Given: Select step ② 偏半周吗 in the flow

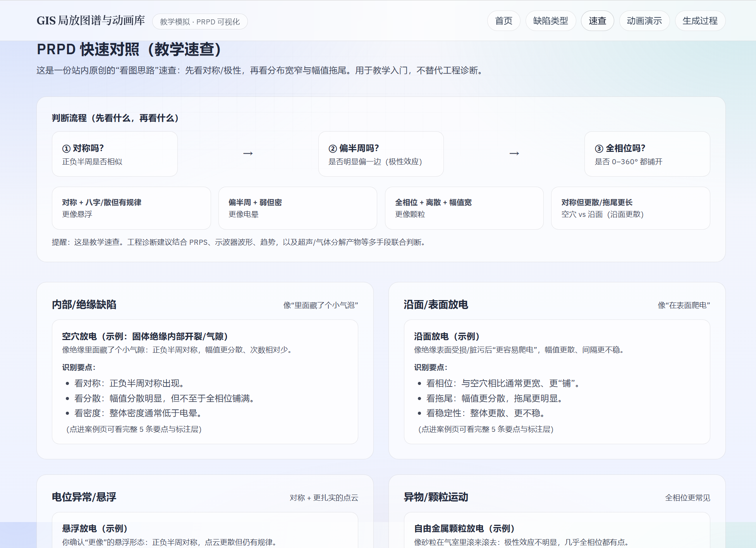Looking at the screenshot, I should pos(381,154).
